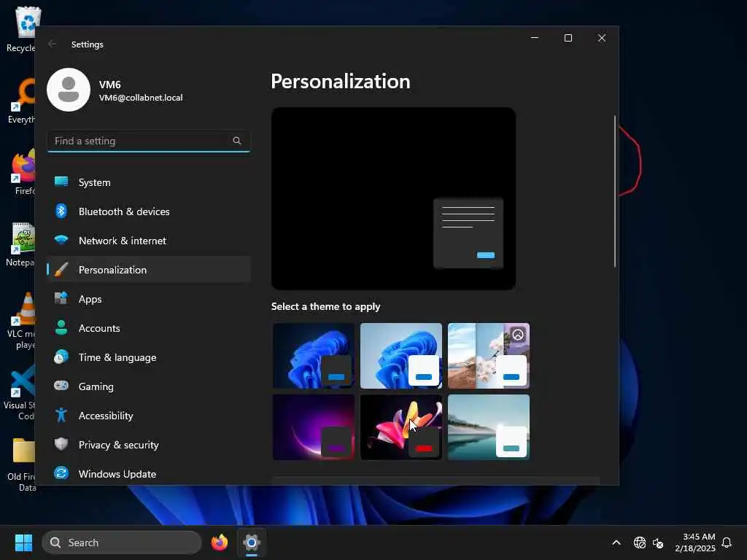Click the Settings gear taskbar icon

click(252, 542)
